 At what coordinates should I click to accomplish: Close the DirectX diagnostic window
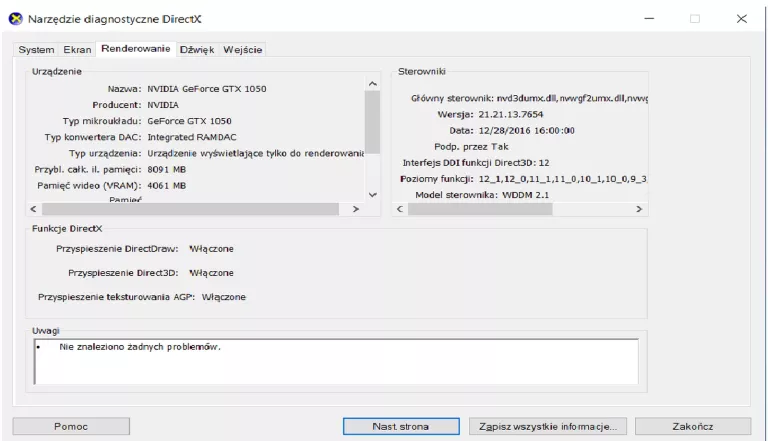(x=742, y=19)
